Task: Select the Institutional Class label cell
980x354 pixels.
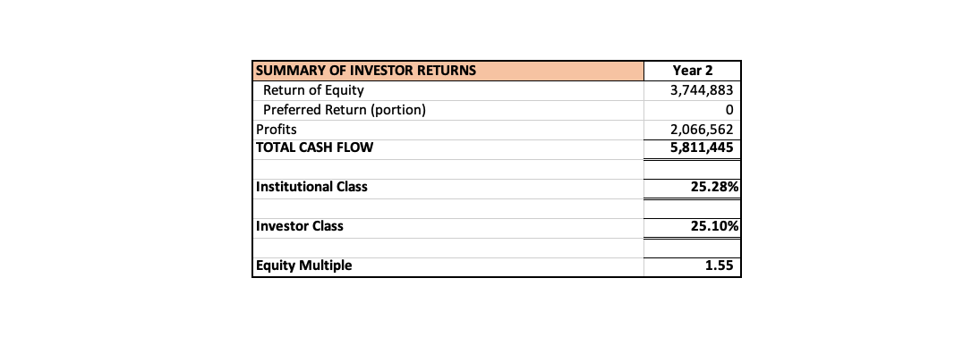Action: [448, 189]
